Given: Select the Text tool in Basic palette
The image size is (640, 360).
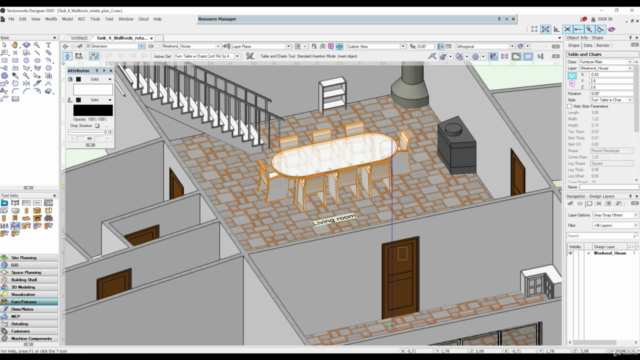Looking at the screenshot, I should (48, 45).
